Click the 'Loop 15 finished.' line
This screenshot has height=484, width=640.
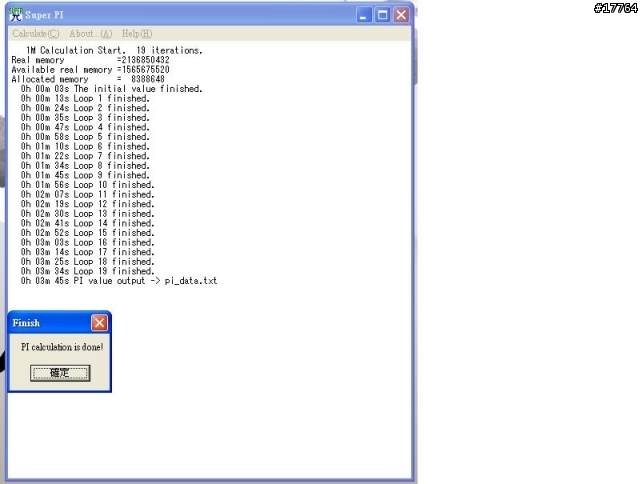tap(88, 233)
